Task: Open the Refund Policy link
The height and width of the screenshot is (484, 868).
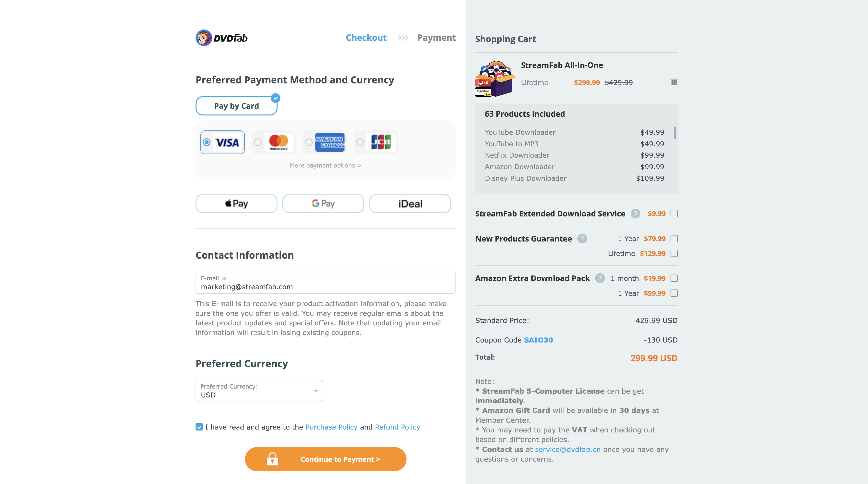Action: tap(397, 427)
